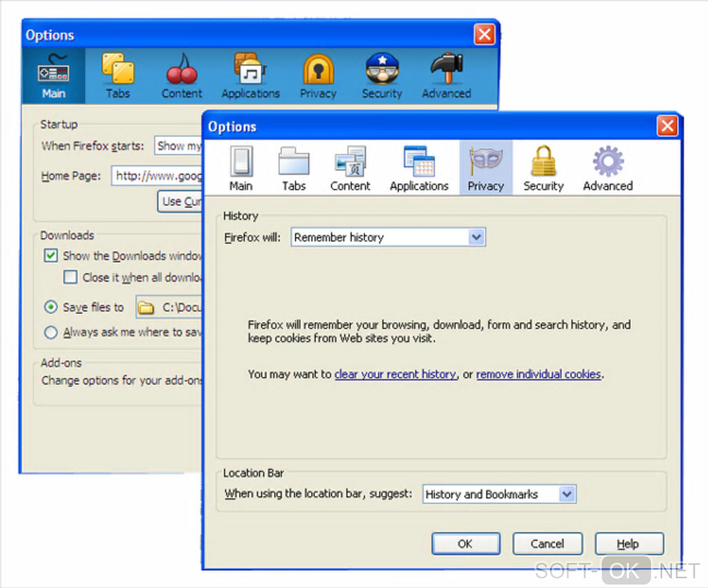The height and width of the screenshot is (588, 708).
Task: Close the front Options dialog
Action: pos(667,126)
